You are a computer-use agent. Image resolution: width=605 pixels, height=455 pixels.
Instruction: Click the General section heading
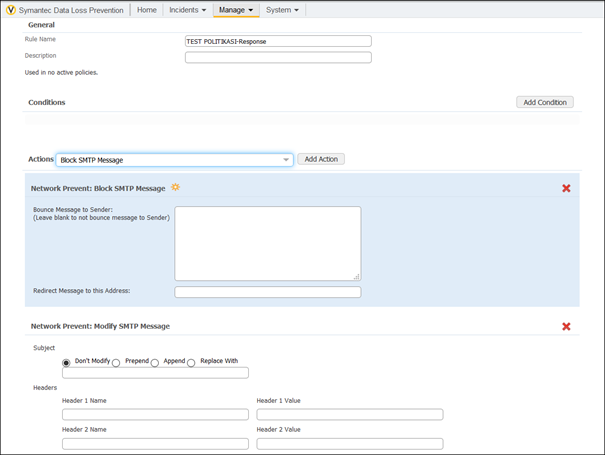coord(41,25)
